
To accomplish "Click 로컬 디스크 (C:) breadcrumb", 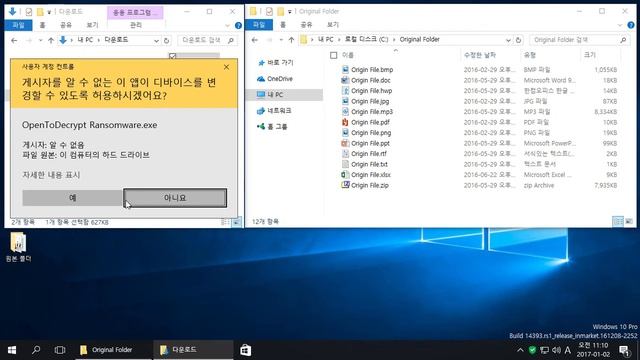I will [366, 40].
